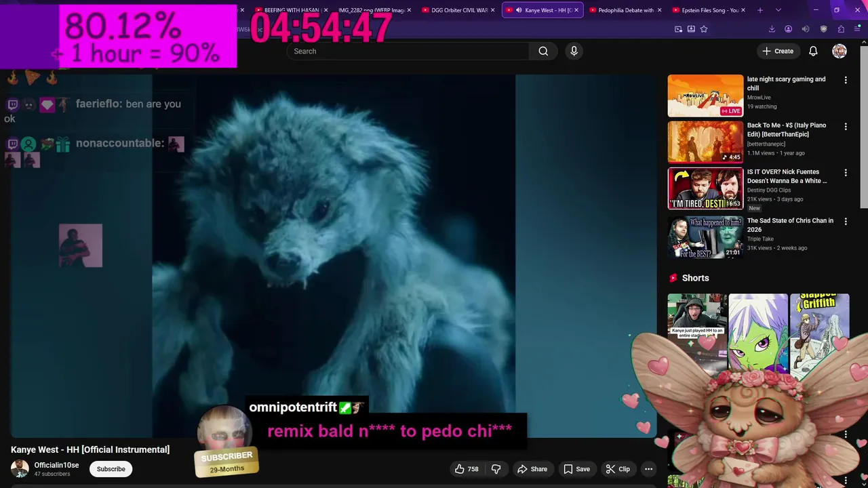The image size is (868, 488).
Task: Share the video
Action: (532, 469)
